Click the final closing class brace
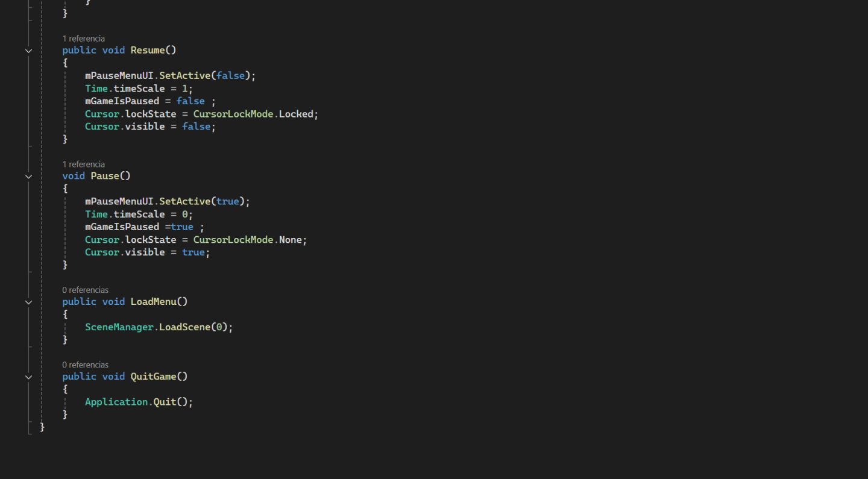This screenshot has height=479, width=868. [x=42, y=427]
